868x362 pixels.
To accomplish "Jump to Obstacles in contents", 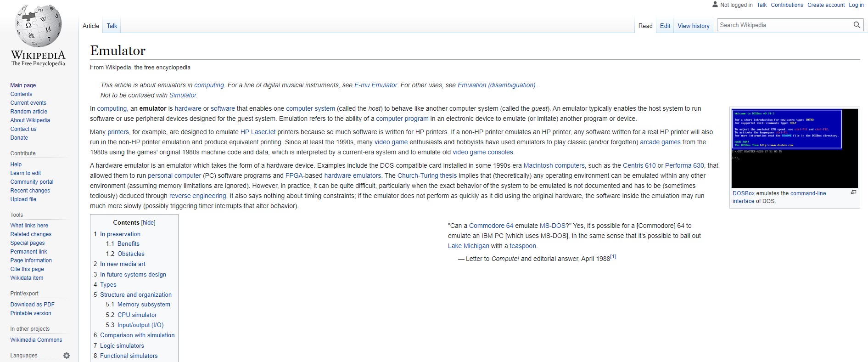I will tap(131, 254).
